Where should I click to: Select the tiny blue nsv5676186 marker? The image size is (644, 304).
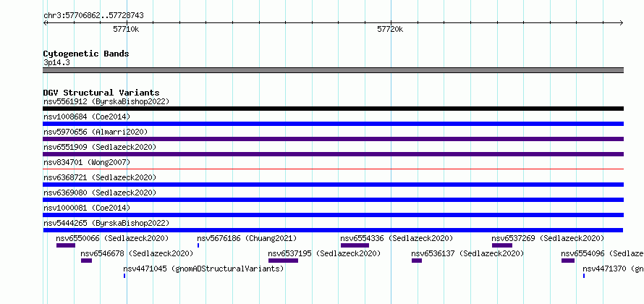point(198,245)
